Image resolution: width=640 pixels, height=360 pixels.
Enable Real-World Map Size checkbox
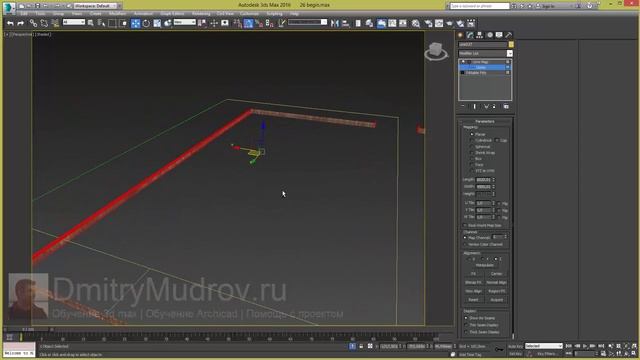pos(465,225)
